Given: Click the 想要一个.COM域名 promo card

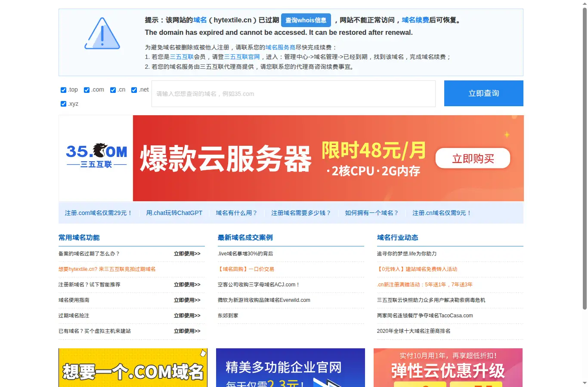Looking at the screenshot, I should [x=133, y=368].
